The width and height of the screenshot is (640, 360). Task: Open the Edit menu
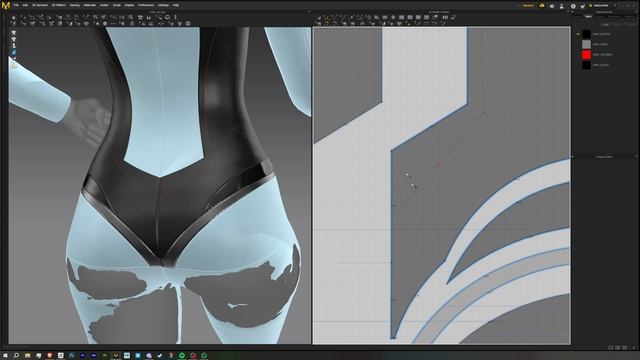pyautogui.click(x=25, y=5)
